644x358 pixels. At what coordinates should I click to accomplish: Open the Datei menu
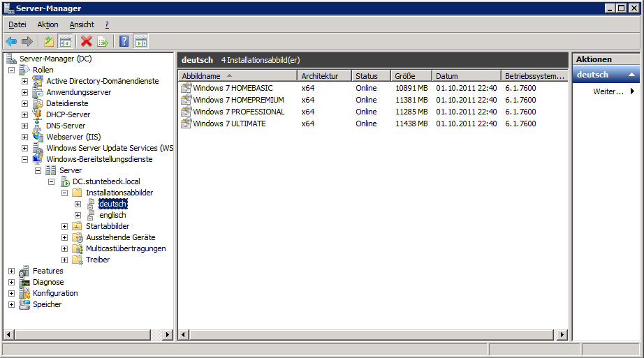pyautogui.click(x=17, y=24)
